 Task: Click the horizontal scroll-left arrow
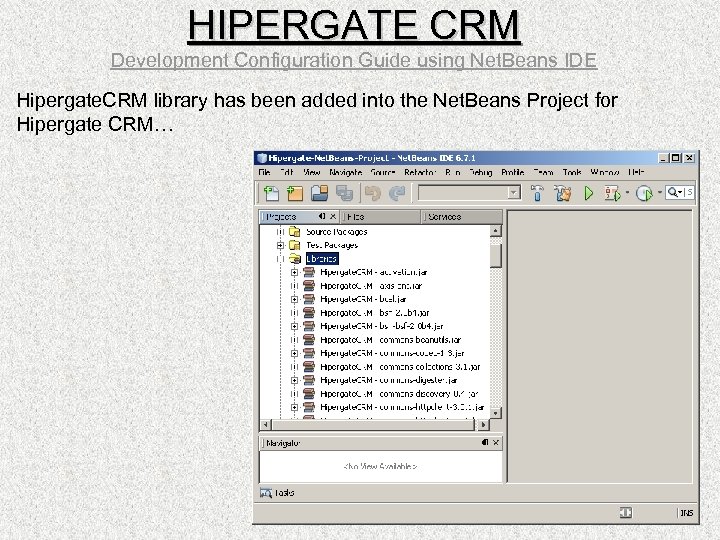click(x=265, y=425)
